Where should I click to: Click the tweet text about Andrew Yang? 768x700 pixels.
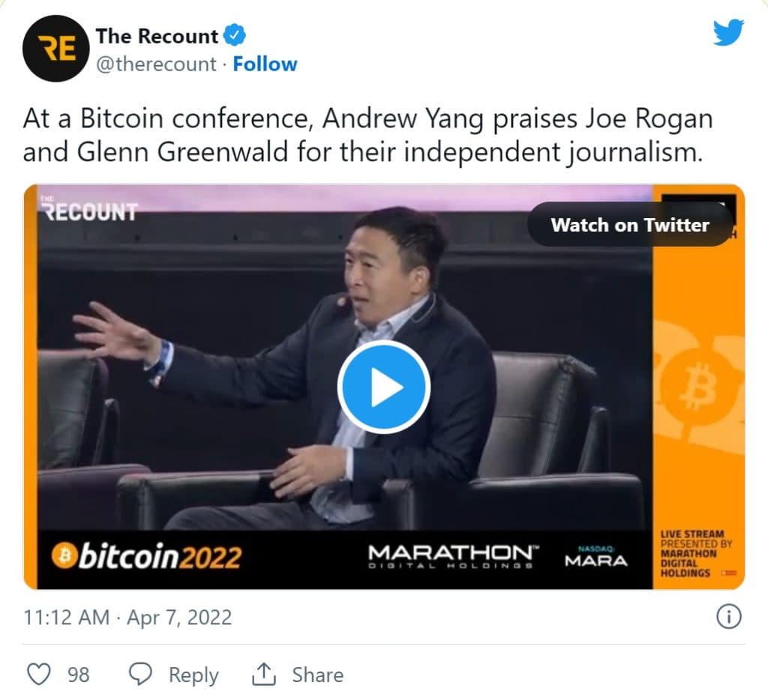coord(367,135)
